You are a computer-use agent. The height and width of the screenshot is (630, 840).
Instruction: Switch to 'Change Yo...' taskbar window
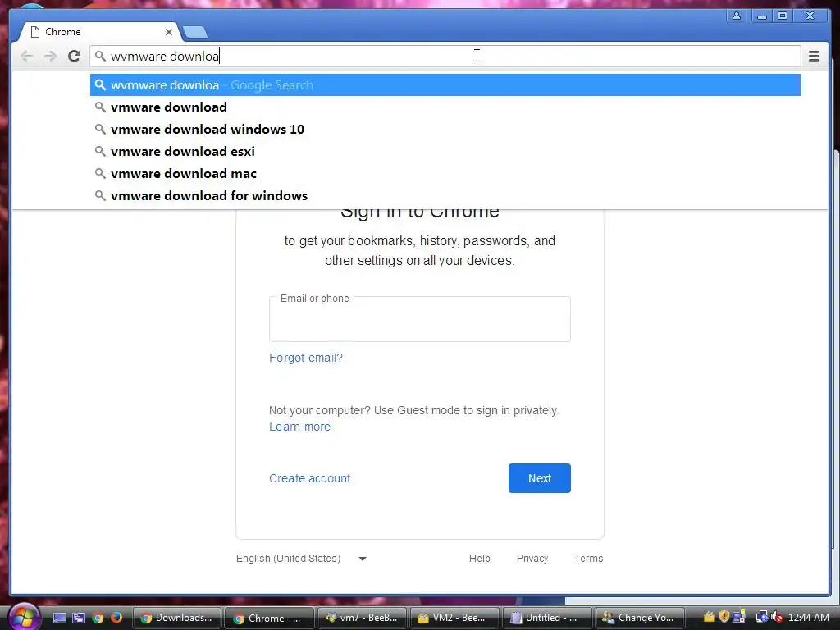pyautogui.click(x=640, y=618)
